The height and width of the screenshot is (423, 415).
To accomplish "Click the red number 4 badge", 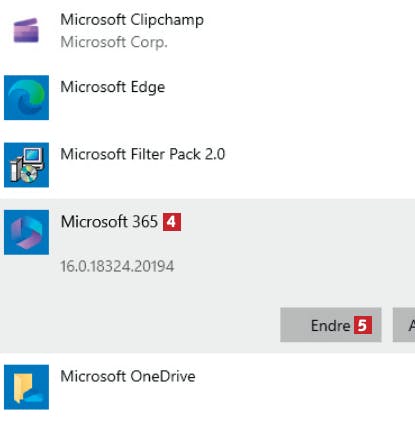I will tap(172, 222).
